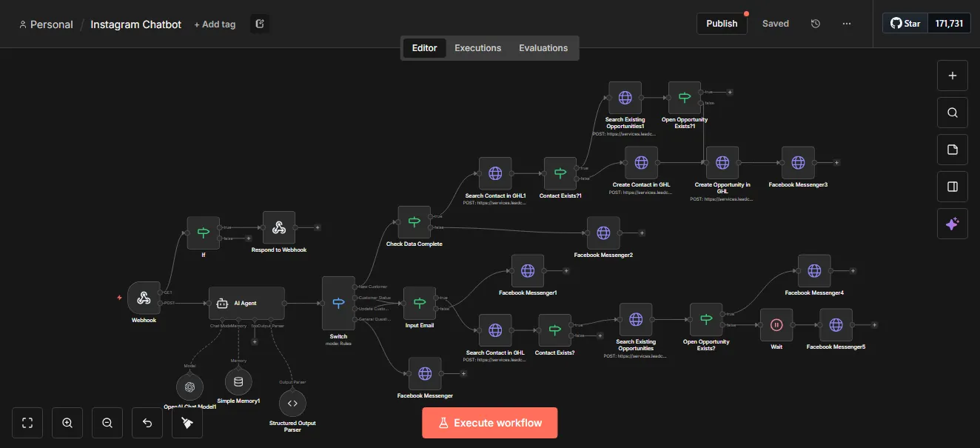Open the three-dot workflow options menu
This screenshot has height=448, width=980.
(x=847, y=24)
